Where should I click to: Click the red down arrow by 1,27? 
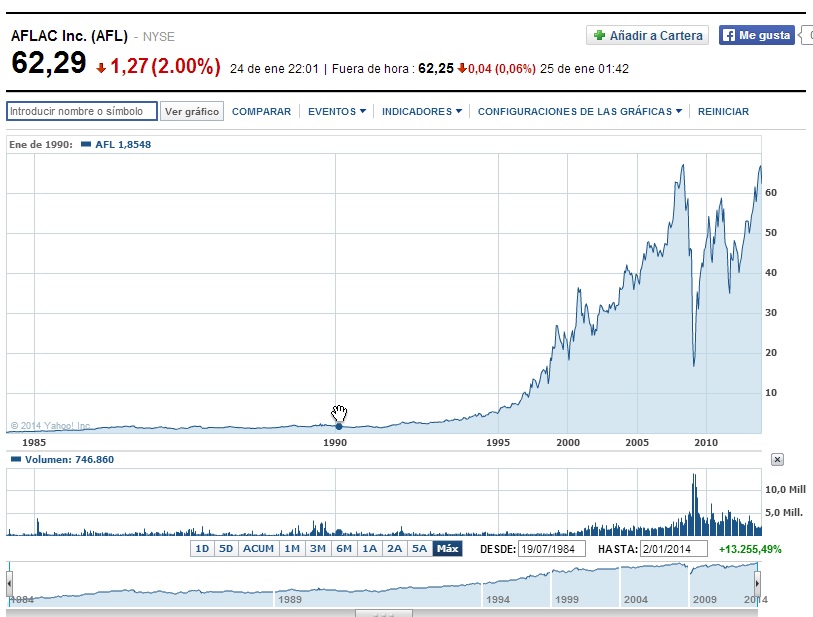click(101, 67)
